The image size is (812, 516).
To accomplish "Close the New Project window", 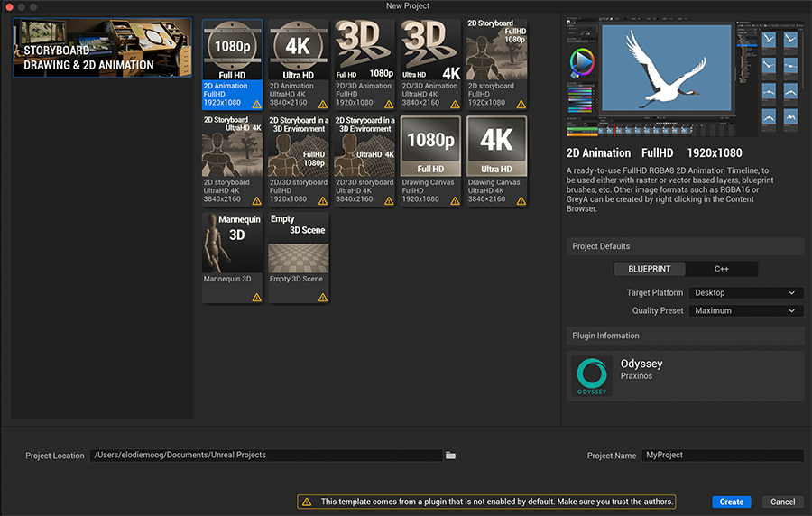I will point(9,6).
